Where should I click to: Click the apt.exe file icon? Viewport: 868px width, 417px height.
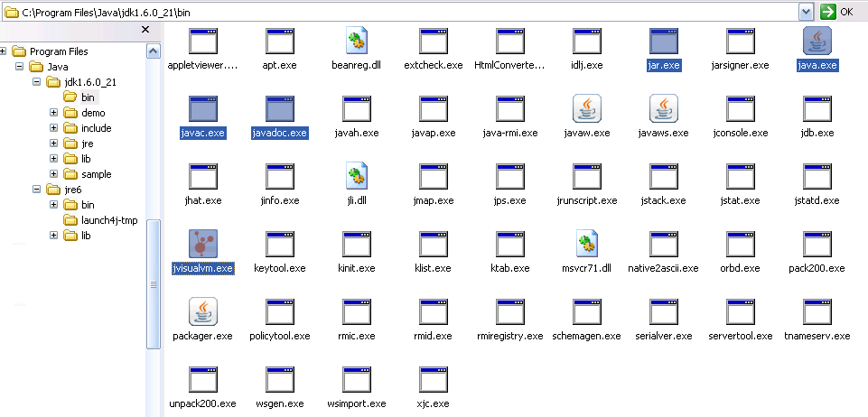[x=280, y=42]
